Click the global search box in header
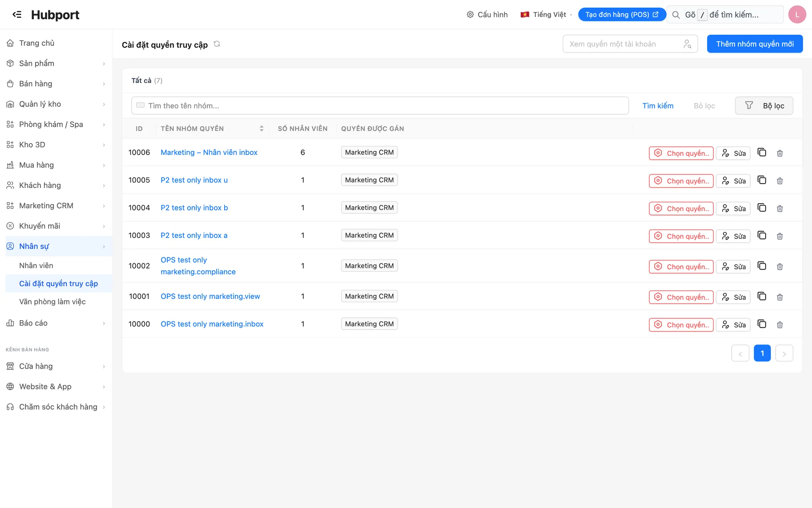 coord(725,14)
